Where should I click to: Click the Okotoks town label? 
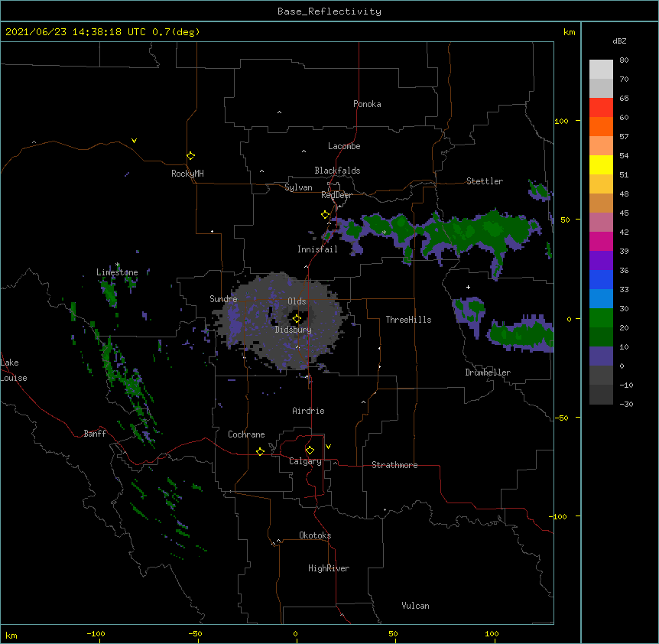[315, 535]
